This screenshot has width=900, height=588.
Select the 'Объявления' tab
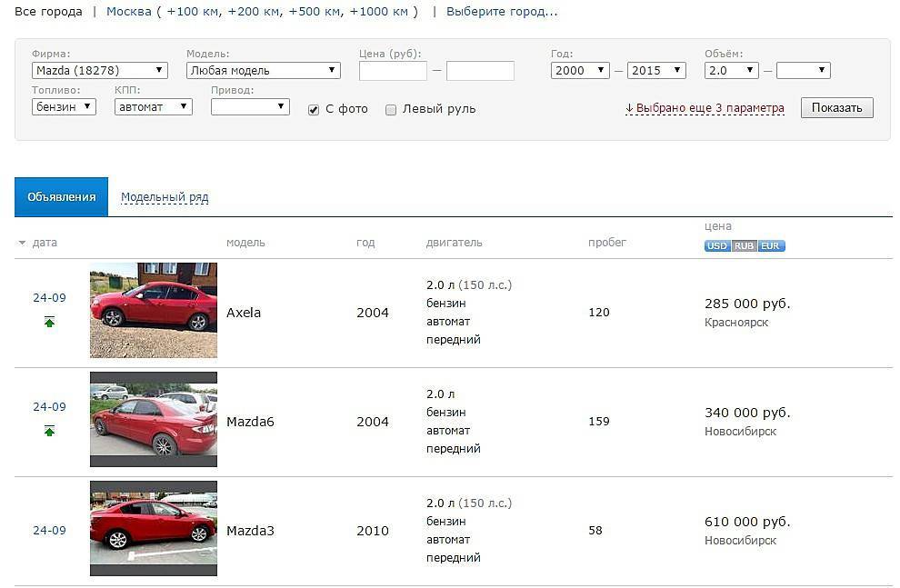pos(62,197)
